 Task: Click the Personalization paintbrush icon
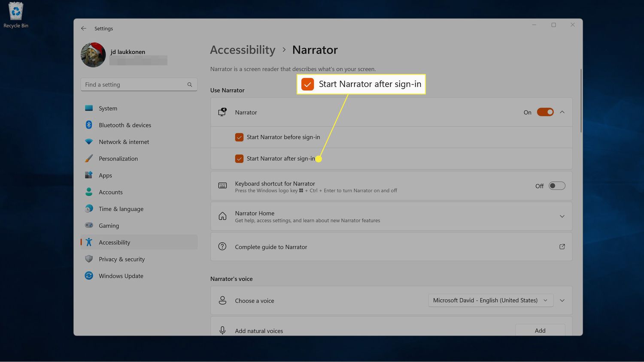click(89, 158)
